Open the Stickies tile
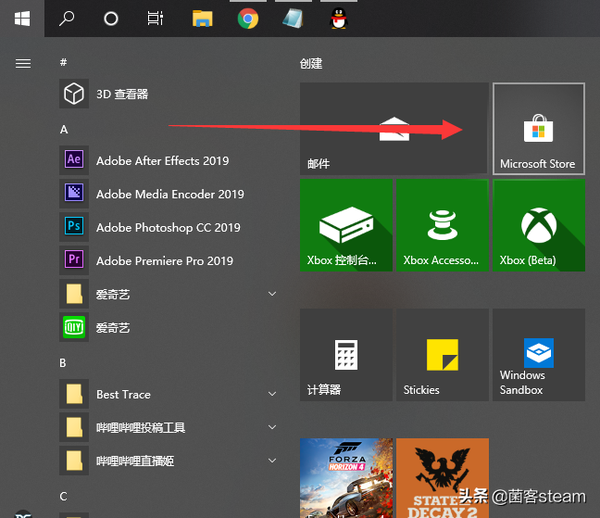 pos(442,355)
